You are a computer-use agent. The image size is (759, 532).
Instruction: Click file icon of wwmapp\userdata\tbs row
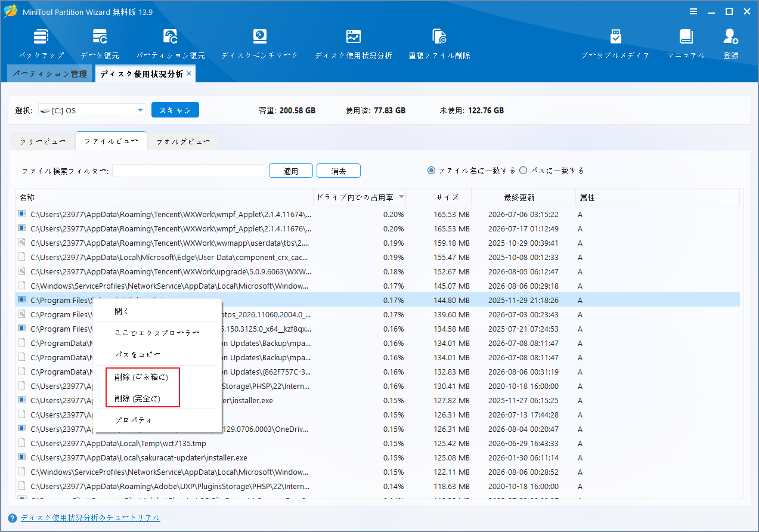pos(22,243)
